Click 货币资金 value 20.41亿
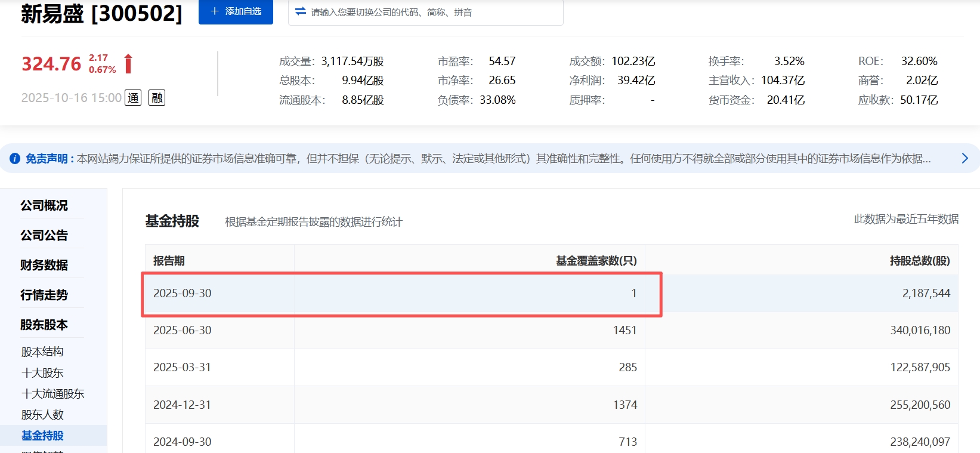980x453 pixels. pos(786,100)
